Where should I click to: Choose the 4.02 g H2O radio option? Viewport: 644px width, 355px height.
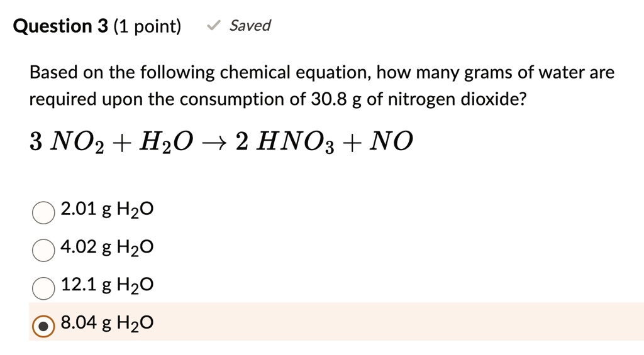[43, 250]
